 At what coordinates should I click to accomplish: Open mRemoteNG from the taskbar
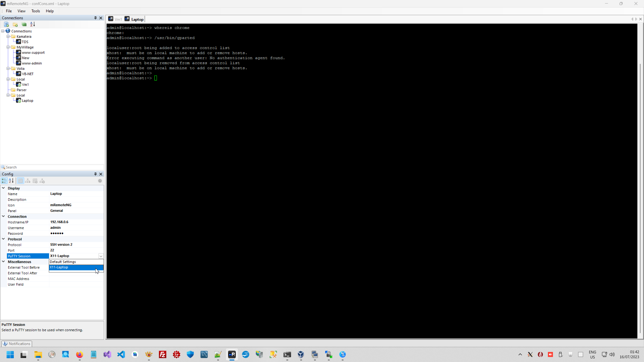click(231, 355)
